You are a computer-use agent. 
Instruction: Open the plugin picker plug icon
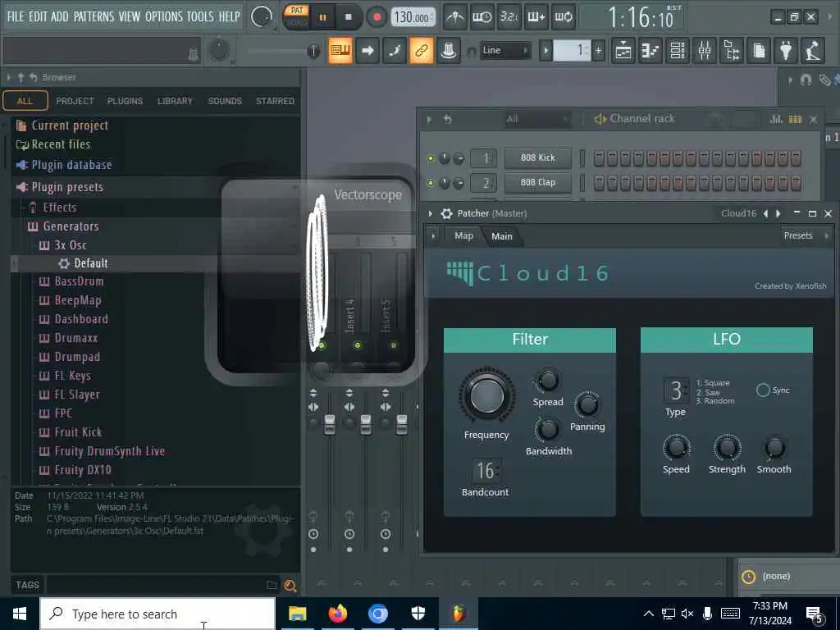click(x=786, y=51)
